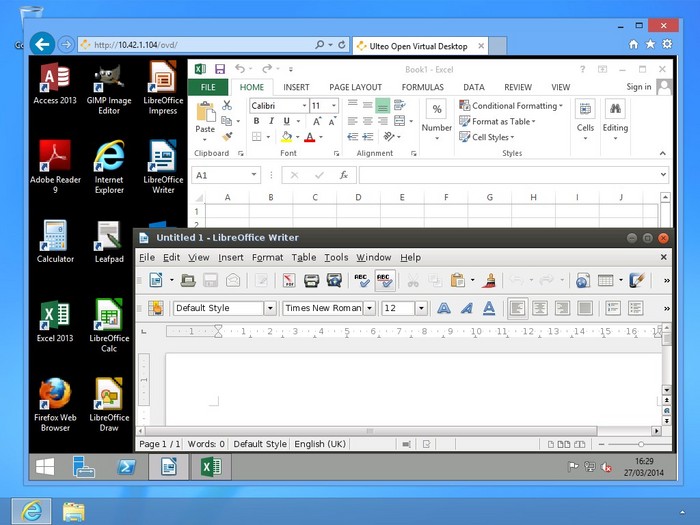The image size is (700, 525).
Task: Toggle AutoSpellcheck in Writer toolbar
Action: click(x=384, y=281)
